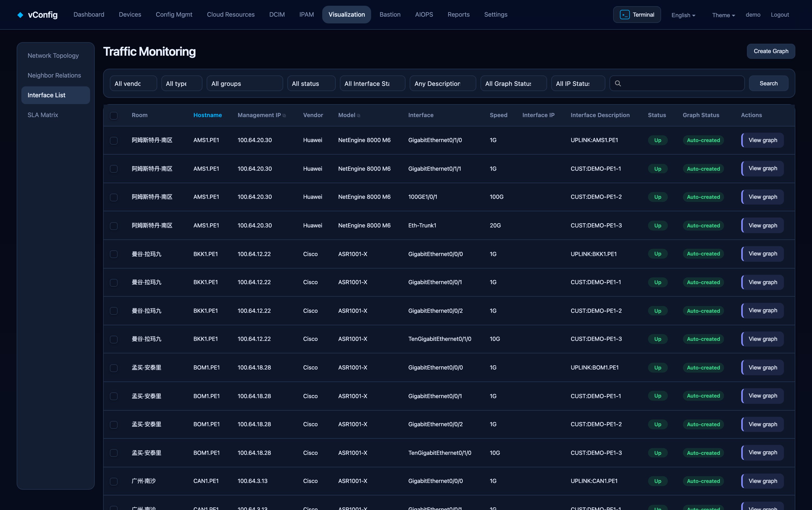This screenshot has height=510, width=812.
Task: Open the All status filter dropdown
Action: [311, 83]
